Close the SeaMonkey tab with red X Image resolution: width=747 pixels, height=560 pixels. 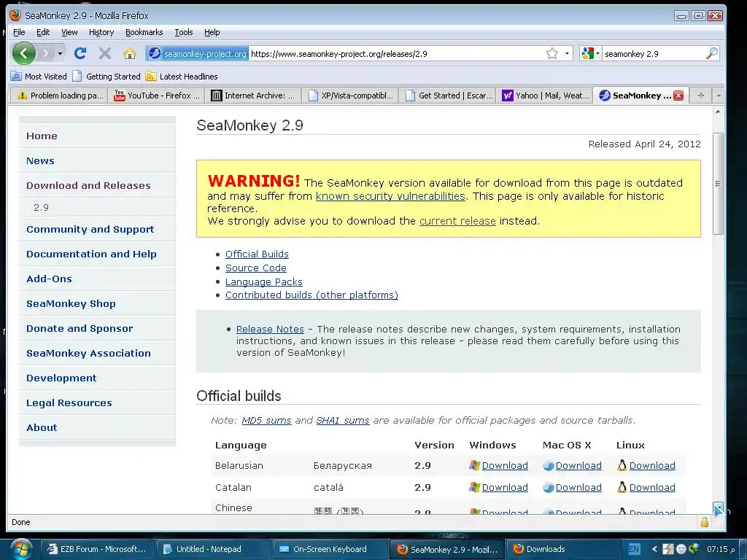point(678,96)
